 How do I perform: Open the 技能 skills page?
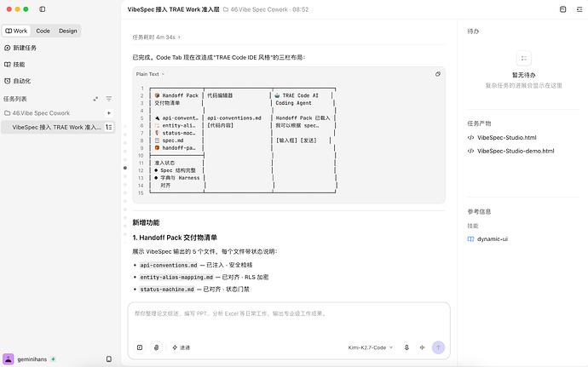click(14, 65)
